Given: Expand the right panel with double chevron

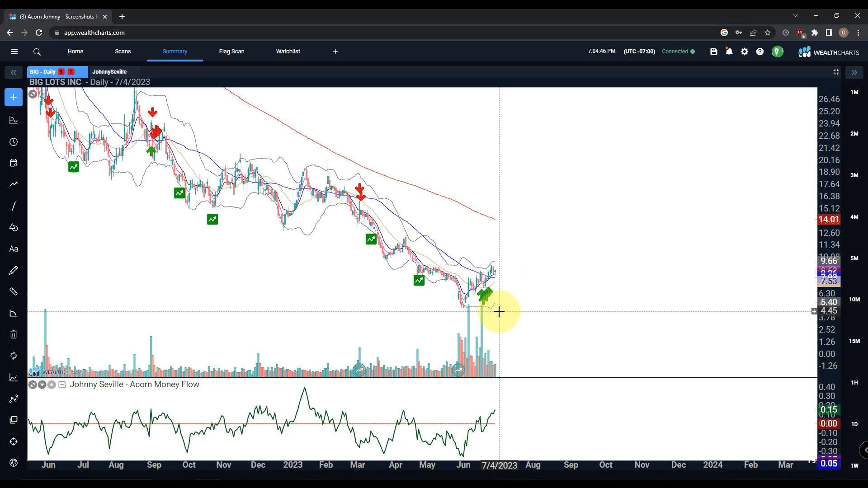Looking at the screenshot, I should tap(854, 72).
